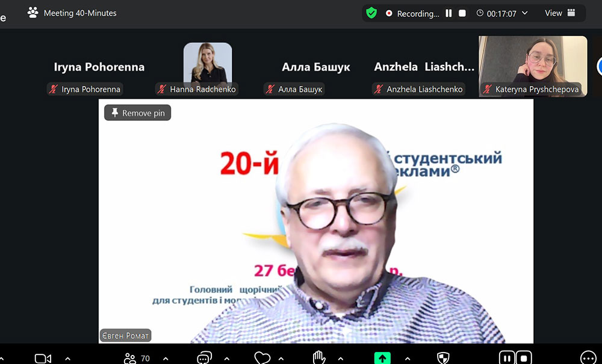Open the Participants panel showing 70
The height and width of the screenshot is (364, 602).
pos(137,358)
